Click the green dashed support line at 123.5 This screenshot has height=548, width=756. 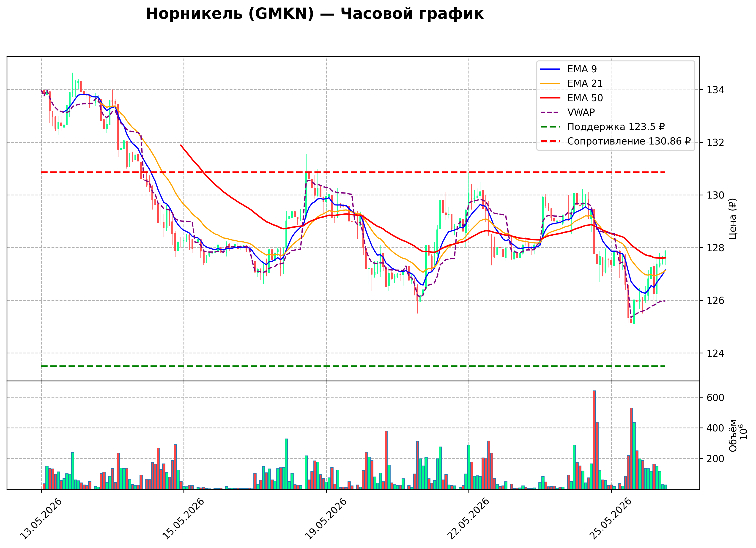(x=353, y=366)
